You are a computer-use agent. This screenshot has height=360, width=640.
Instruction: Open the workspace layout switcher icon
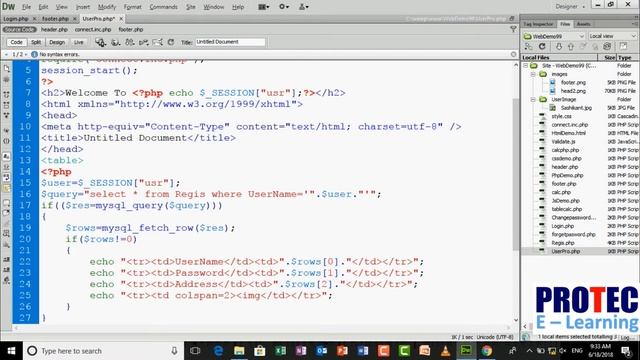[x=264, y=7]
